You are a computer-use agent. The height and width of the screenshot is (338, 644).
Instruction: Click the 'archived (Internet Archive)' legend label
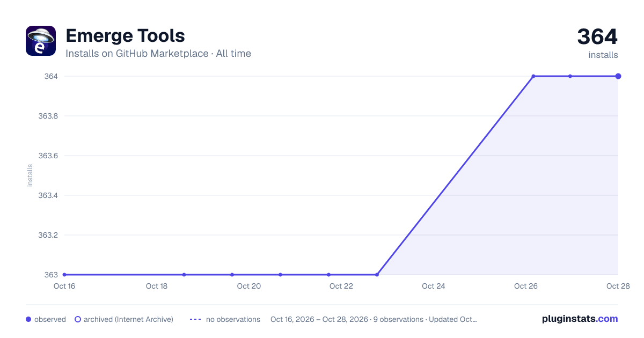tap(128, 319)
